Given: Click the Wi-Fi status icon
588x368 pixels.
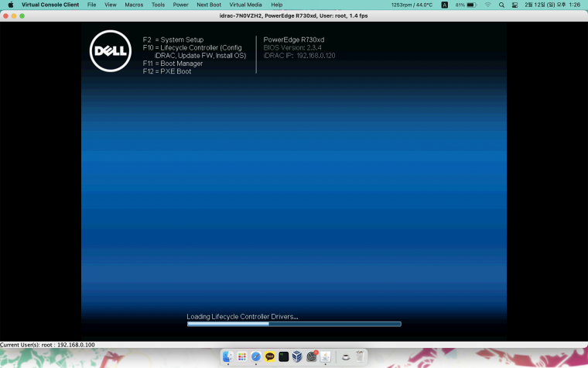Looking at the screenshot, I should pyautogui.click(x=488, y=5).
